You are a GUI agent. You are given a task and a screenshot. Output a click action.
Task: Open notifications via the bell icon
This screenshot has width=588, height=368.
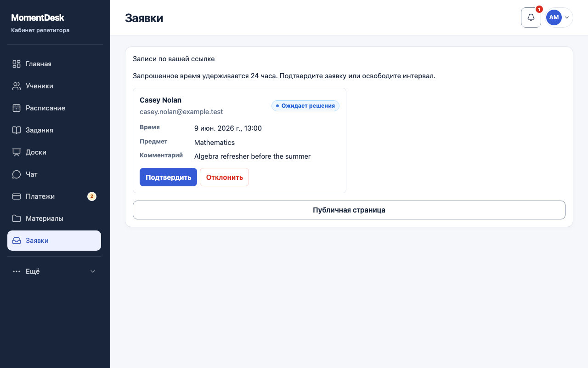[531, 17]
